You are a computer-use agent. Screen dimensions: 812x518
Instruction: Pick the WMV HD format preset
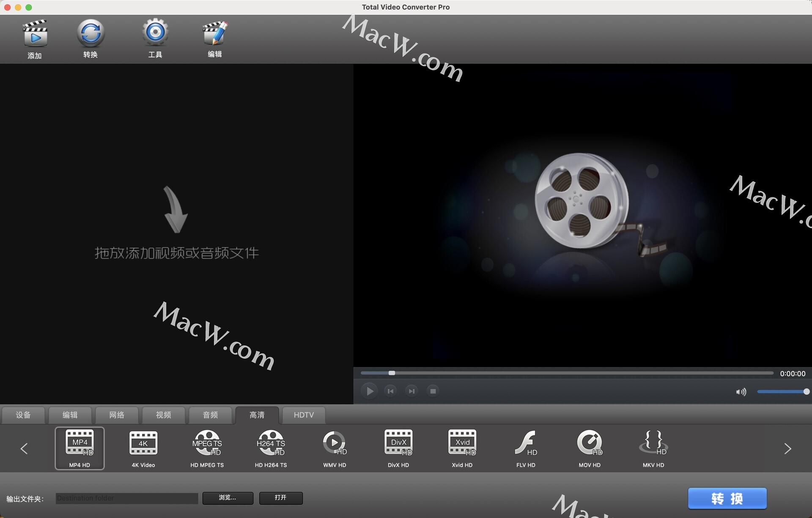[x=335, y=448]
